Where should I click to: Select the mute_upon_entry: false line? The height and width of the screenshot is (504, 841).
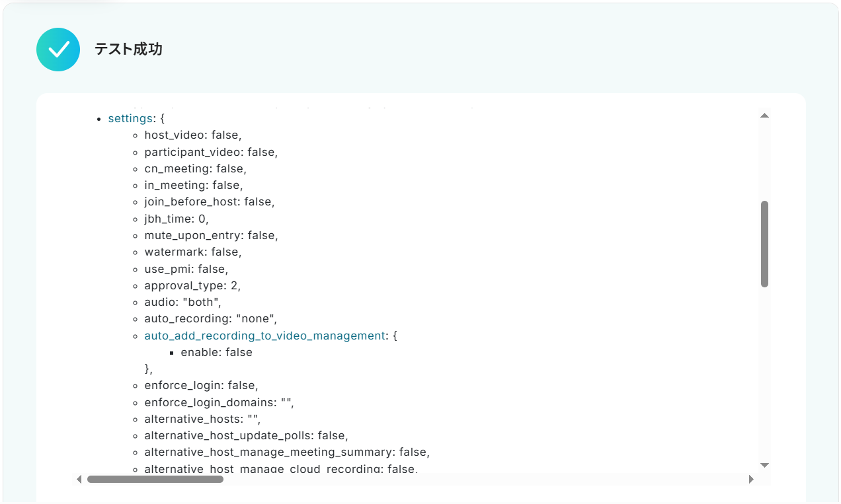(211, 235)
